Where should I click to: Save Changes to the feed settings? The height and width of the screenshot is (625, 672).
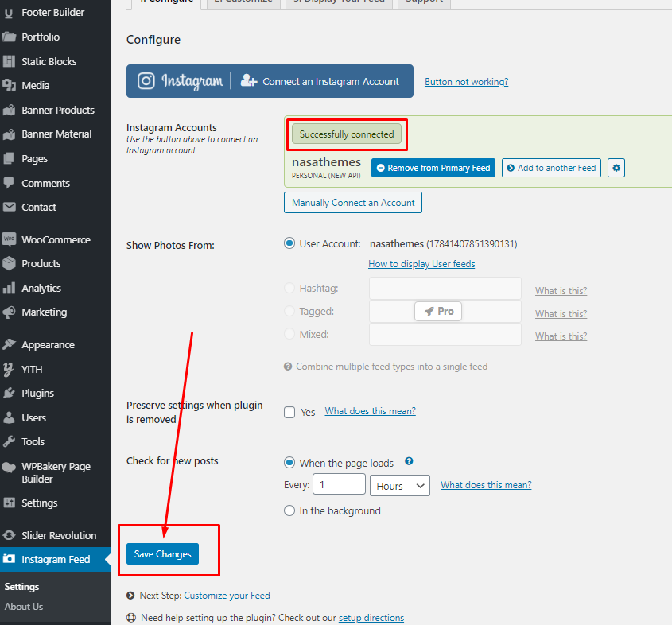pos(162,554)
